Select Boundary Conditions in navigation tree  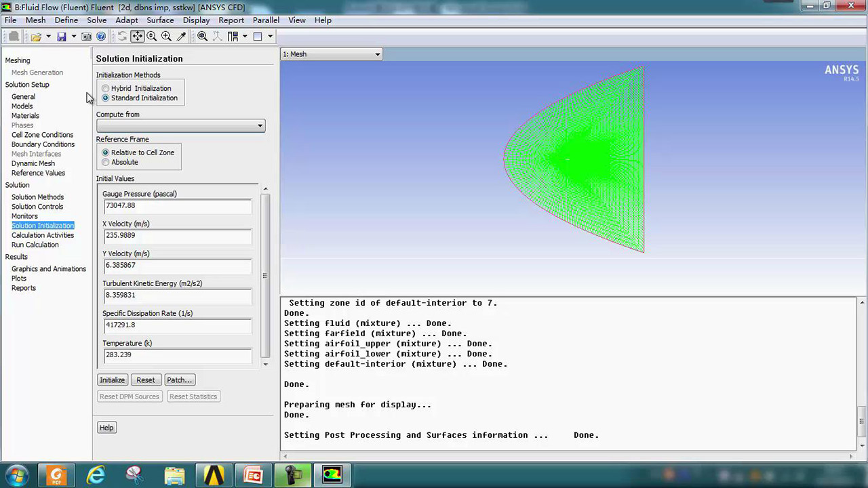pos(43,144)
